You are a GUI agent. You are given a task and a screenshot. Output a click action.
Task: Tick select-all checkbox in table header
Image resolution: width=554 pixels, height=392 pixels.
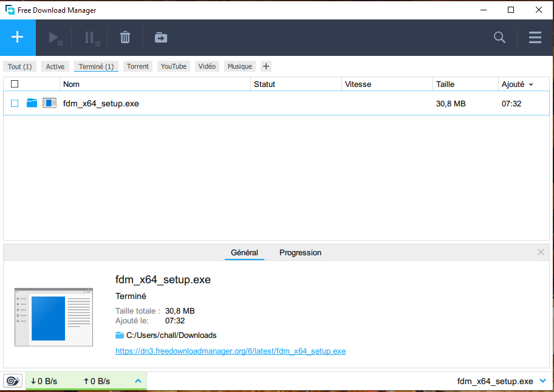click(15, 84)
